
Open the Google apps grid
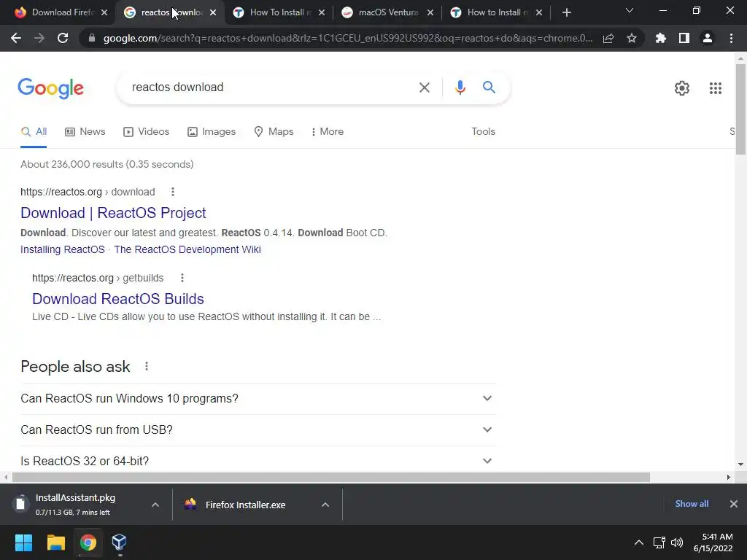(x=716, y=88)
